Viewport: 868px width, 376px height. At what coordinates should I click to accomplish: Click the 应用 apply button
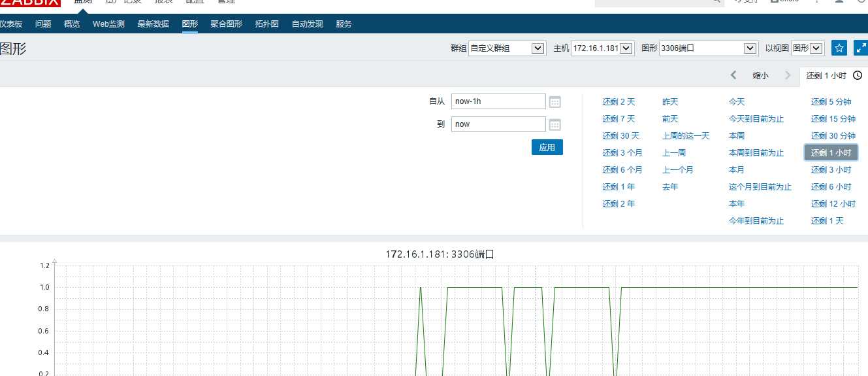(547, 147)
